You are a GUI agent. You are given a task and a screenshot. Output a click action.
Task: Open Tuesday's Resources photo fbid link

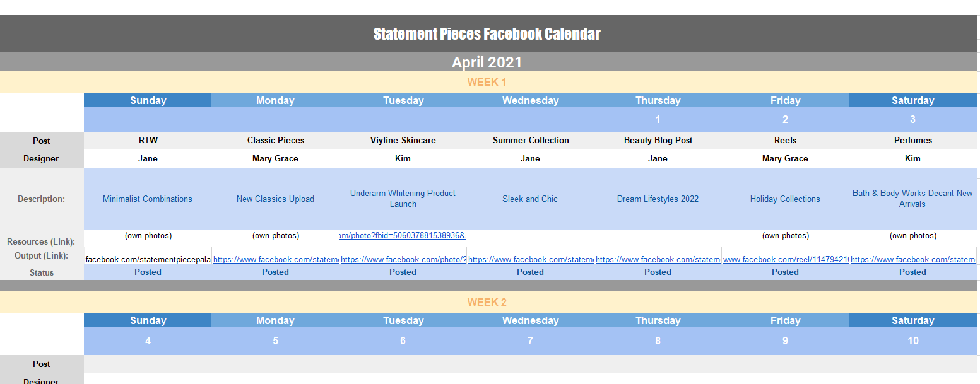[x=403, y=236]
